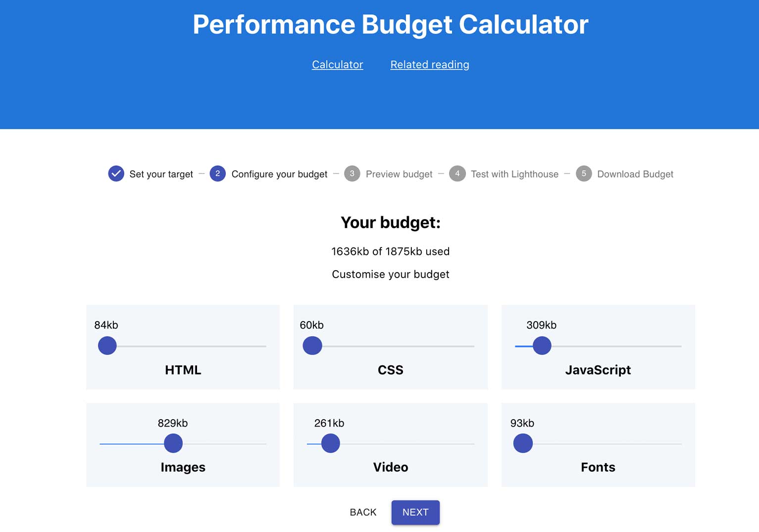Click the Video slider handle
This screenshot has width=759, height=532.
point(330,443)
